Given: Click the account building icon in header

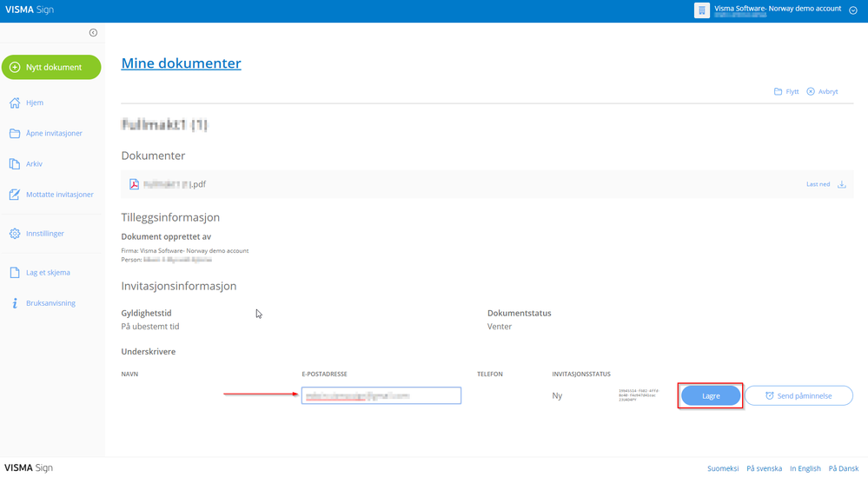Looking at the screenshot, I should (x=702, y=10).
